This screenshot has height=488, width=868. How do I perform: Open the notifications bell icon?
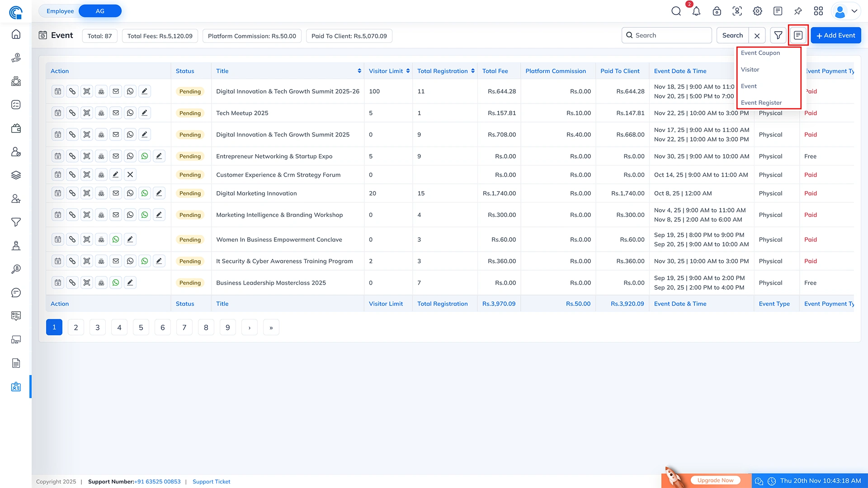pyautogui.click(x=696, y=11)
